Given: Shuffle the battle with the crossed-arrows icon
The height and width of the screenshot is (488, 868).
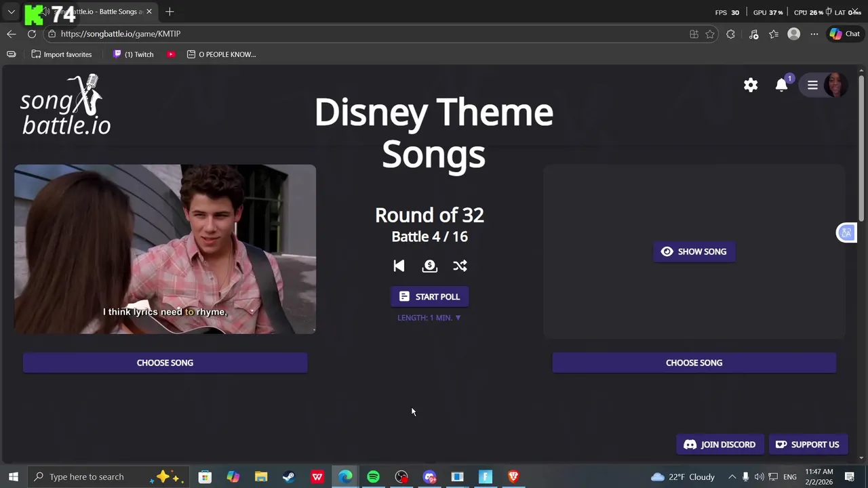Looking at the screenshot, I should 460,266.
